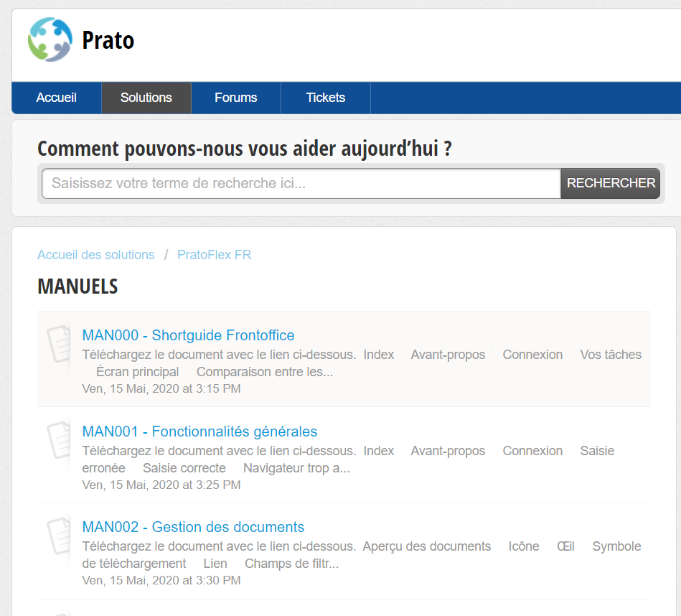Open MAN000 - Shortguide Frontoffice article
Viewport: 681px width, 616px height.
(x=188, y=335)
